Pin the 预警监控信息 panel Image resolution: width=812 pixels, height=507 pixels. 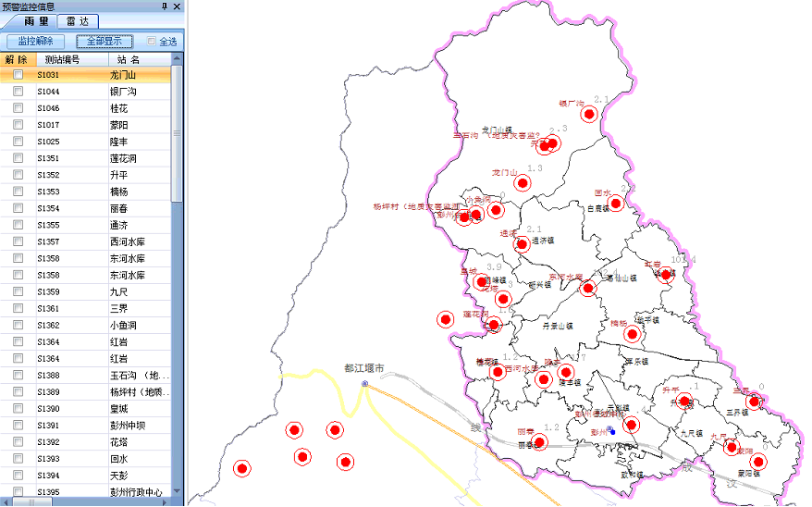165,6
